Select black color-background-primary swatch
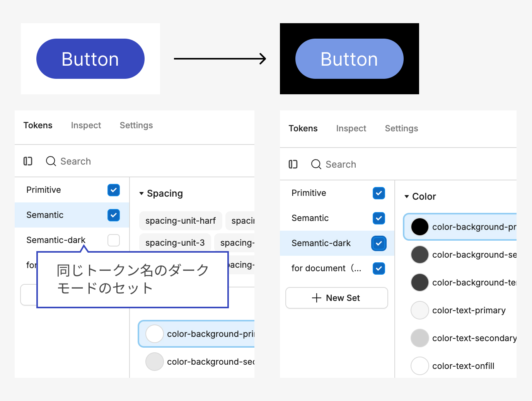Viewport: 532px width, 401px height. 419,227
